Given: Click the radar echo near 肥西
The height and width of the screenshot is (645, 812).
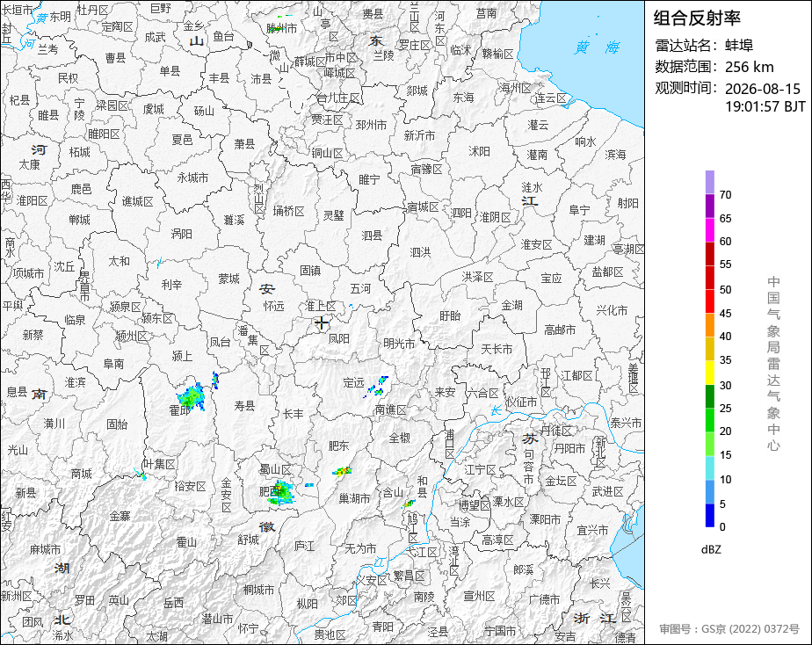Looking at the screenshot, I should pyautogui.click(x=281, y=492).
